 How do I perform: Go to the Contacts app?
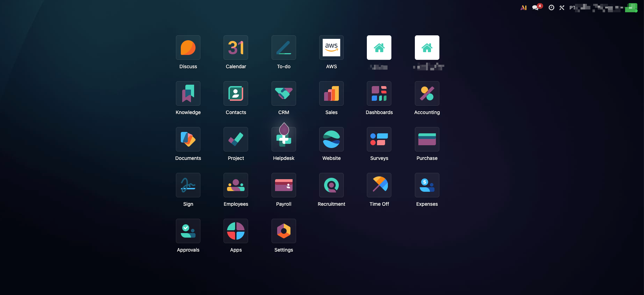click(236, 93)
